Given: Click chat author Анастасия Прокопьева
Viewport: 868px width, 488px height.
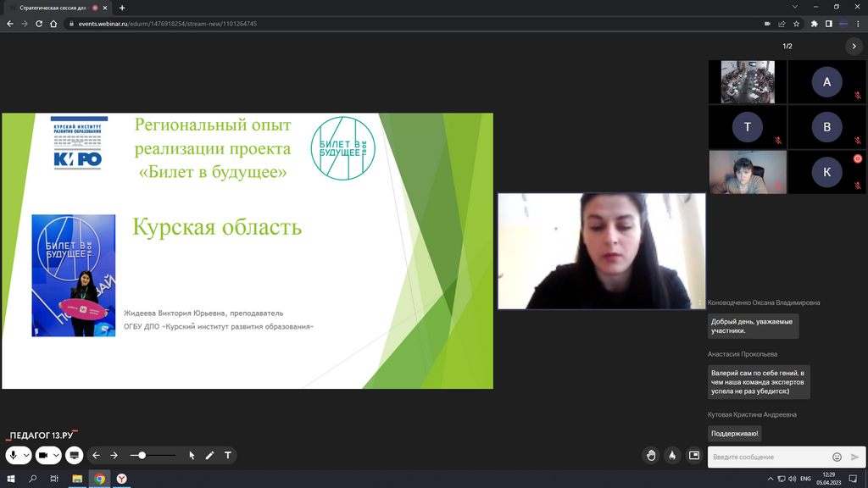Looking at the screenshot, I should (743, 354).
